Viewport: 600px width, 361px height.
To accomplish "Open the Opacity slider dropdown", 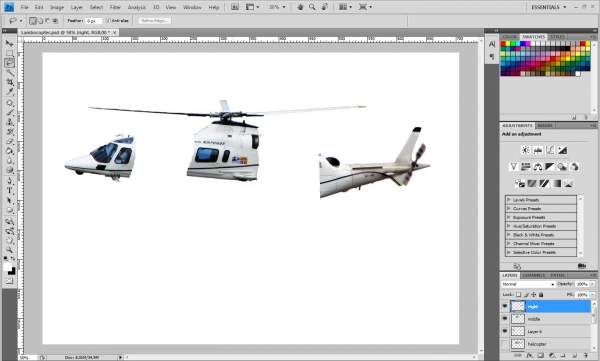I will click(592, 284).
